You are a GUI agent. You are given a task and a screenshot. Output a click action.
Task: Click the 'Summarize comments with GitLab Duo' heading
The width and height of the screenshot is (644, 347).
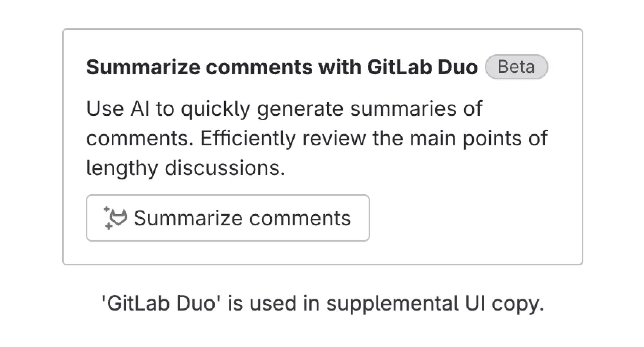[282, 67]
